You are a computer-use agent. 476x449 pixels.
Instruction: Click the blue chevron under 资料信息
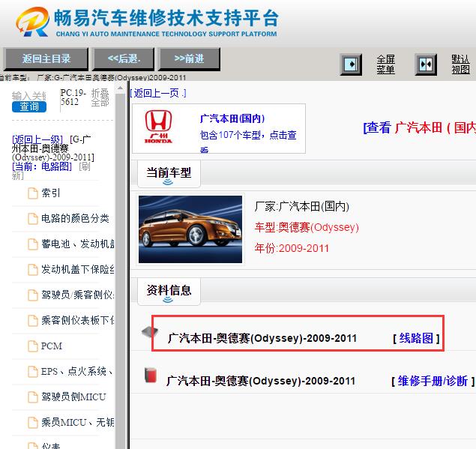click(x=168, y=300)
